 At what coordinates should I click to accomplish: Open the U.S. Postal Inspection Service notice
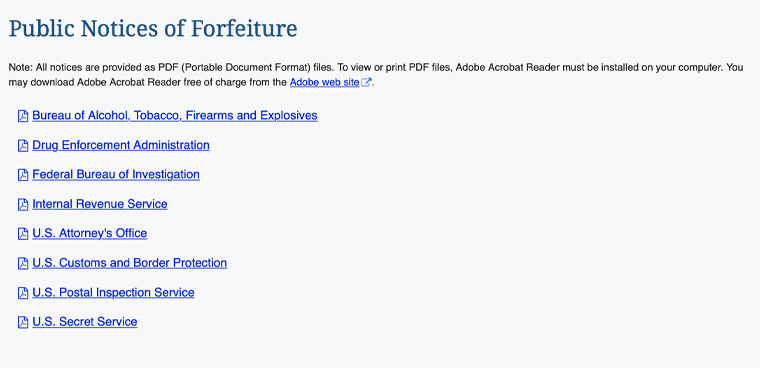pos(113,292)
